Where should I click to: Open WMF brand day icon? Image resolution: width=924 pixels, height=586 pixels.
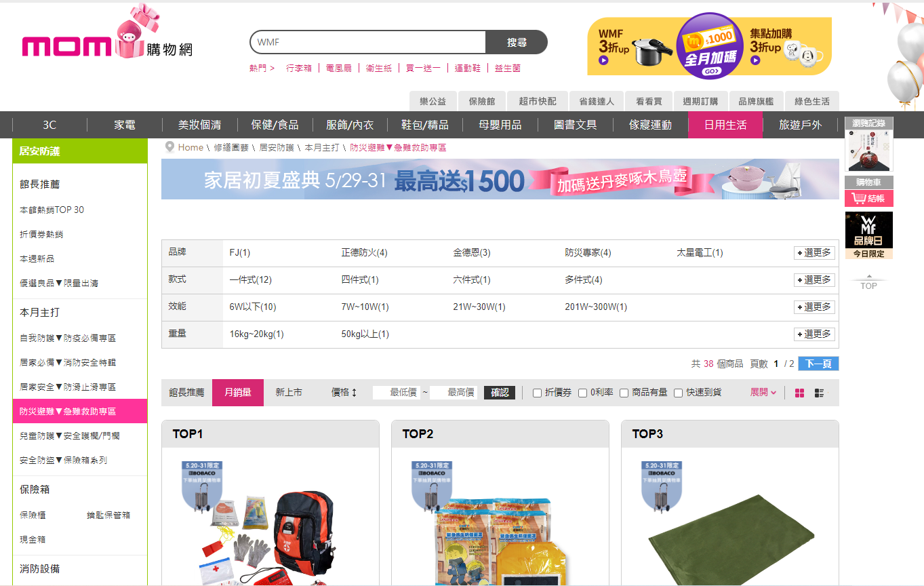tap(868, 235)
